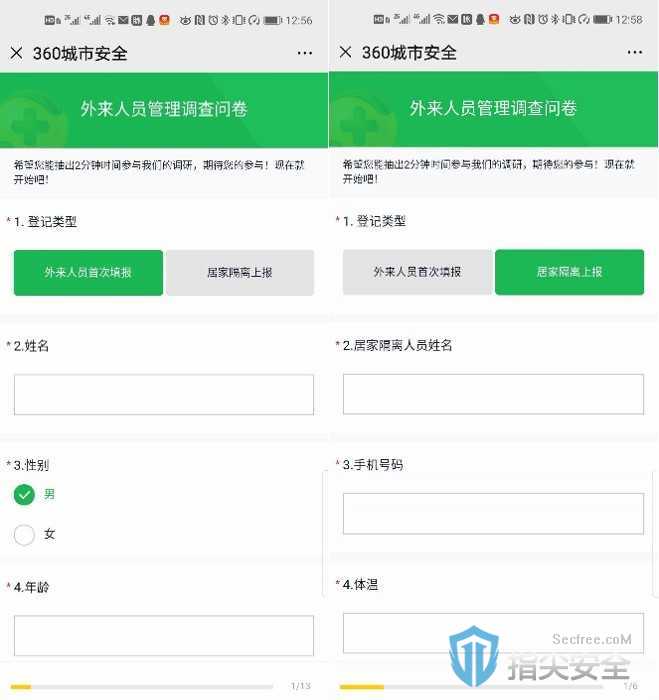Tap the blue shield watermark logo

click(x=473, y=656)
